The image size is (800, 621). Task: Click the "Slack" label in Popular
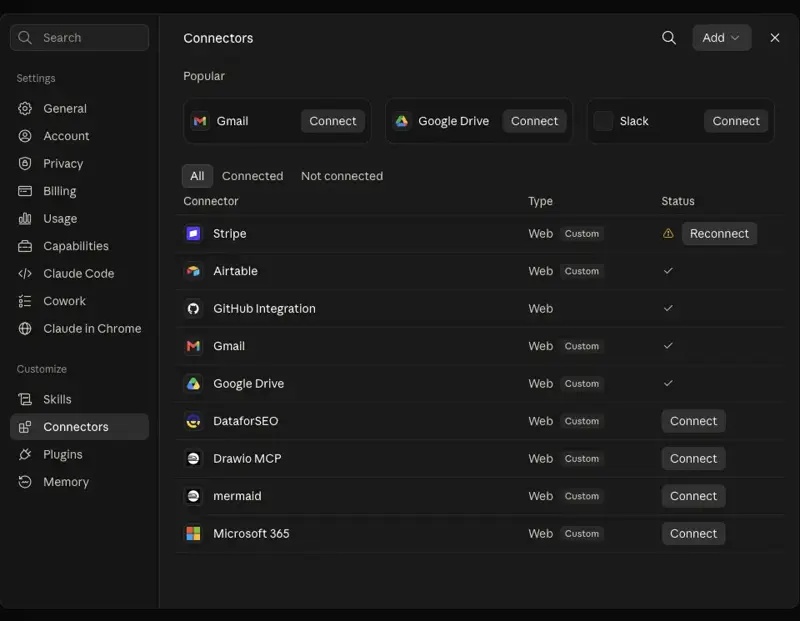[634, 121]
